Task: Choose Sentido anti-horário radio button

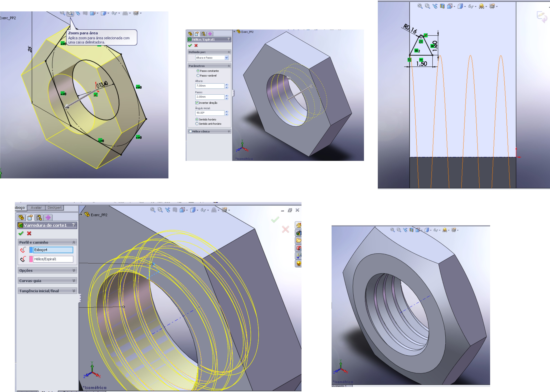Action: pyautogui.click(x=197, y=124)
